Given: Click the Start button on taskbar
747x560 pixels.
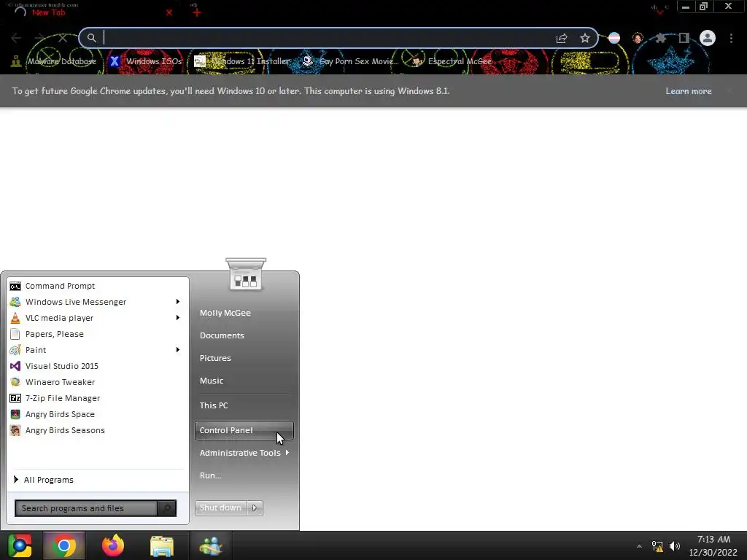Looking at the screenshot, I should [20, 545].
